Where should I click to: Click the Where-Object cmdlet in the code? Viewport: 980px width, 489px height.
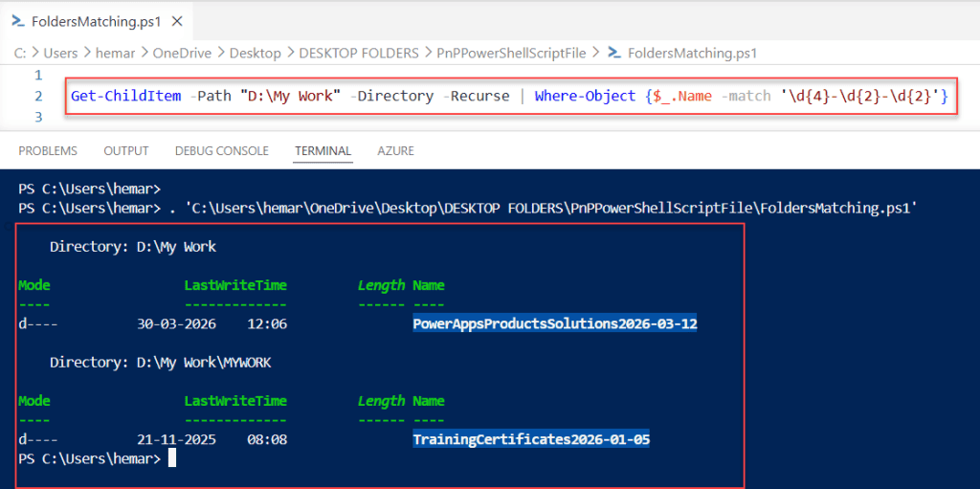pos(586,97)
